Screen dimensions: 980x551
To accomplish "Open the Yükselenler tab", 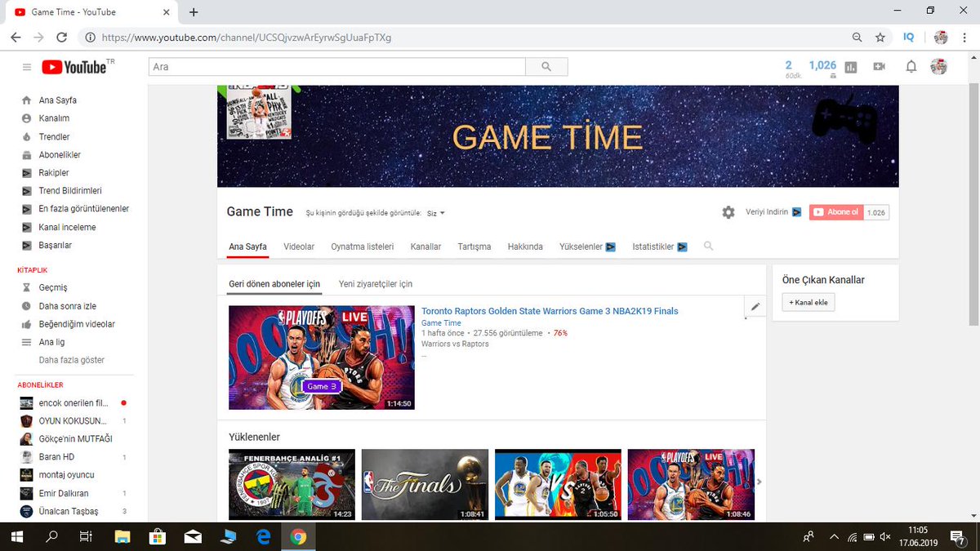I will tap(587, 247).
